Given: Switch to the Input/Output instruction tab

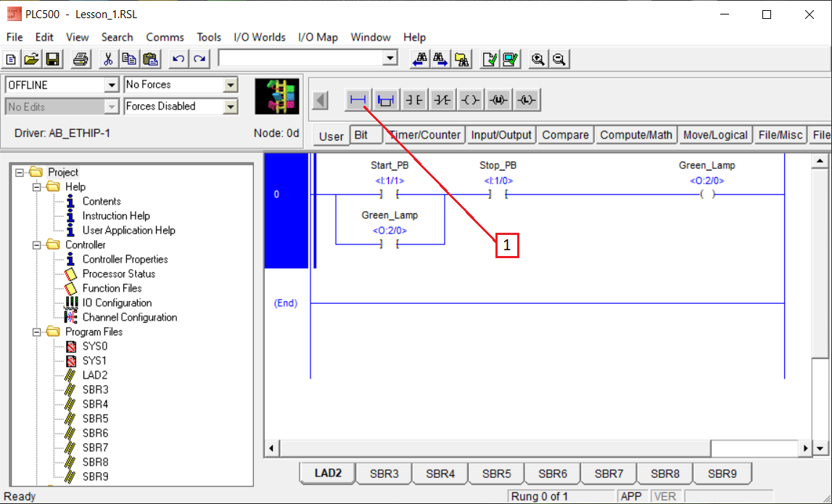Looking at the screenshot, I should tap(501, 135).
